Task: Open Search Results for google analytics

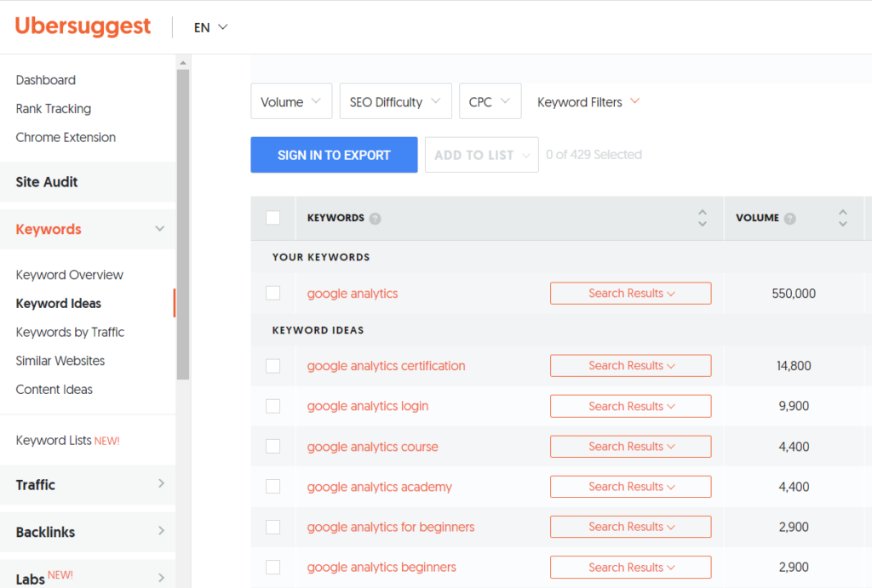Action: (x=631, y=294)
